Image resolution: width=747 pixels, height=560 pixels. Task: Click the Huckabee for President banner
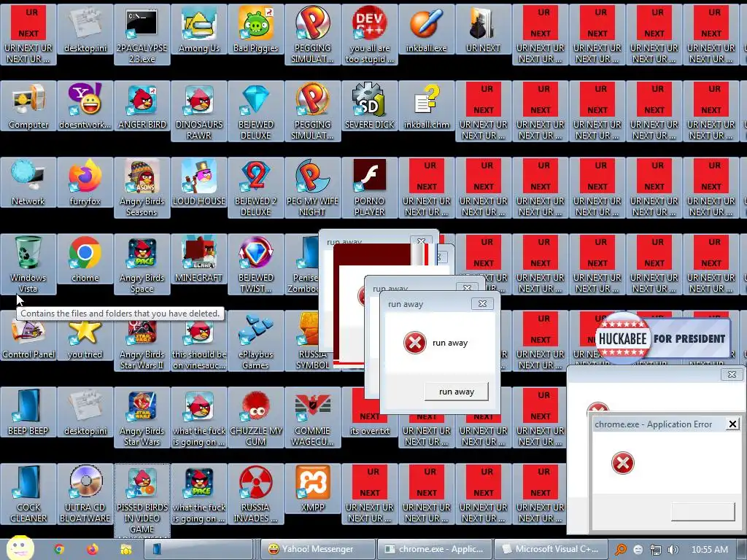[x=662, y=338]
